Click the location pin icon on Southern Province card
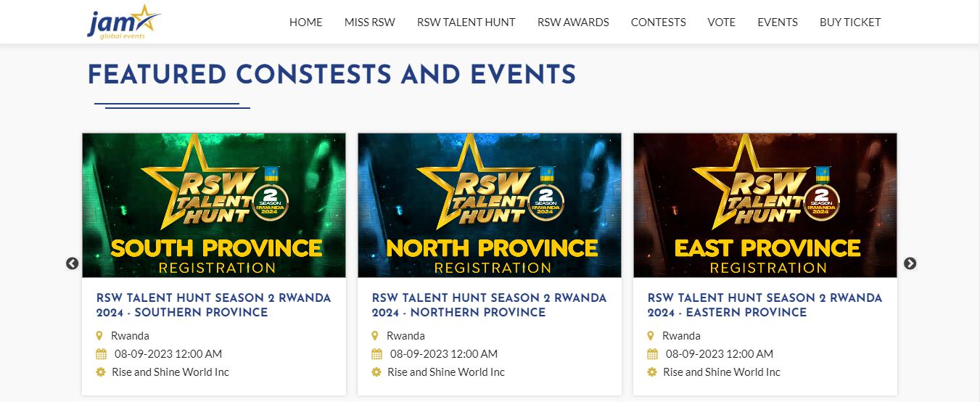 pyautogui.click(x=100, y=336)
